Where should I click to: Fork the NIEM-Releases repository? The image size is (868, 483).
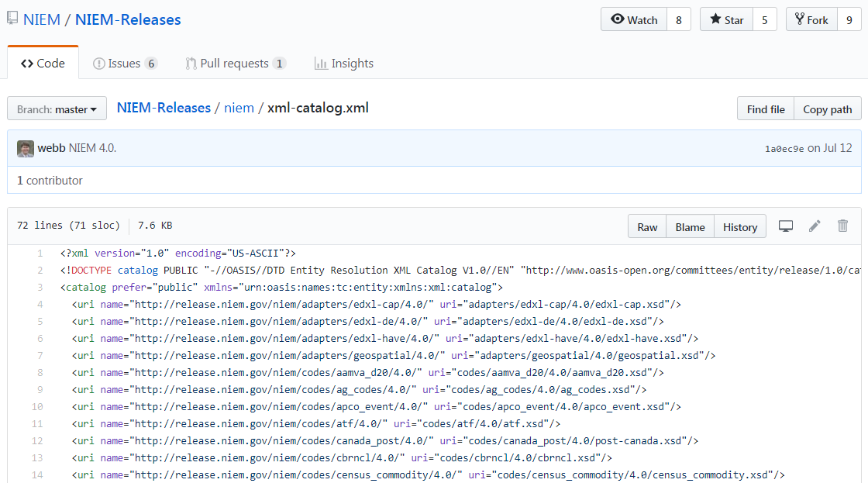tap(811, 20)
